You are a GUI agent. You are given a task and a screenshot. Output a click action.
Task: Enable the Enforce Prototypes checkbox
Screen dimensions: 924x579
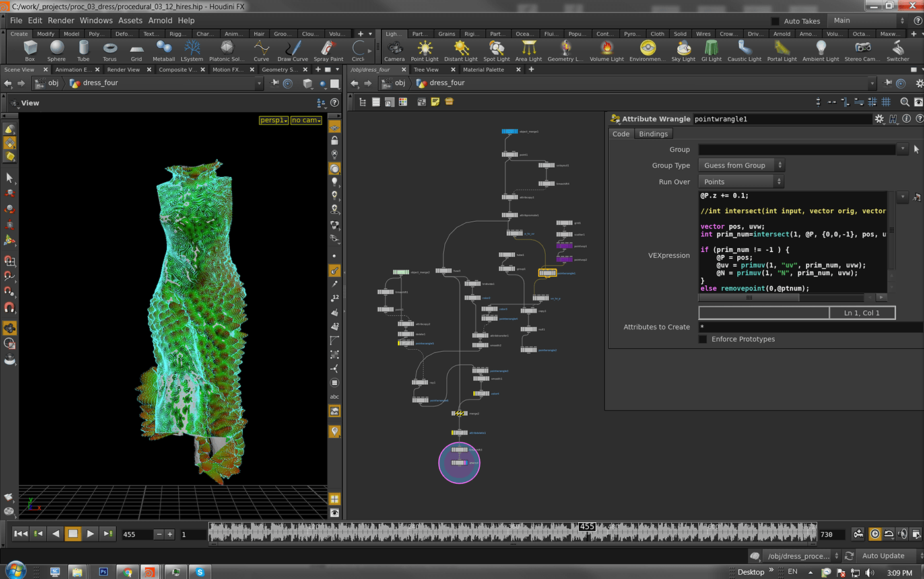pos(703,339)
